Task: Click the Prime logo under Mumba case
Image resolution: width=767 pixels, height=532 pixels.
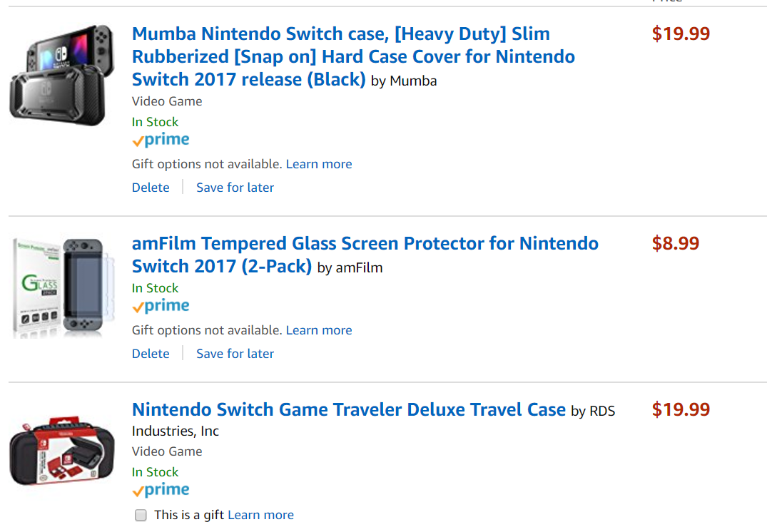Action: pos(161,140)
